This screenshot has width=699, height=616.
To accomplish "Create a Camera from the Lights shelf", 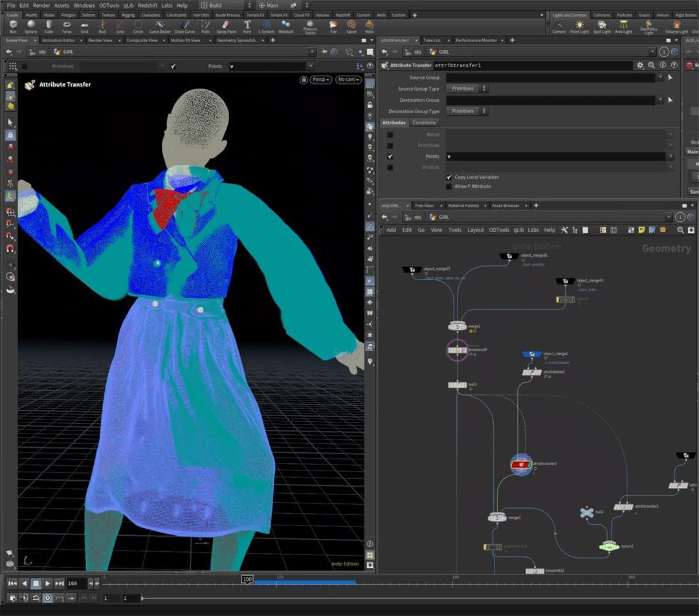I will 559,26.
